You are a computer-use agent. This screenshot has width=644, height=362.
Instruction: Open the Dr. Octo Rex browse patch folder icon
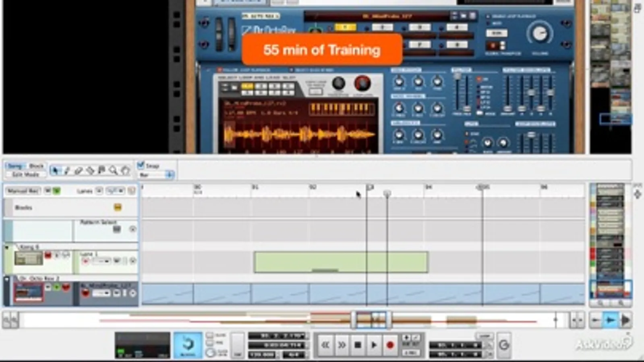[463, 16]
